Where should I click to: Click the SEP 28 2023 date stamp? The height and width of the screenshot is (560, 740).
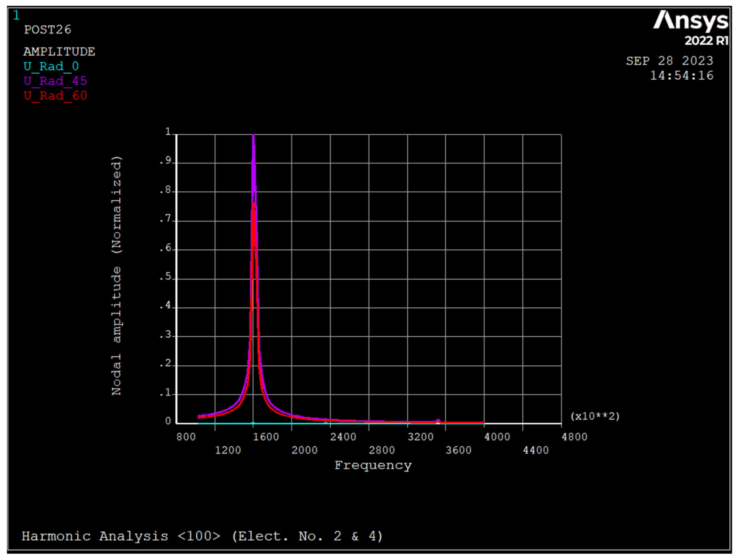(669, 61)
